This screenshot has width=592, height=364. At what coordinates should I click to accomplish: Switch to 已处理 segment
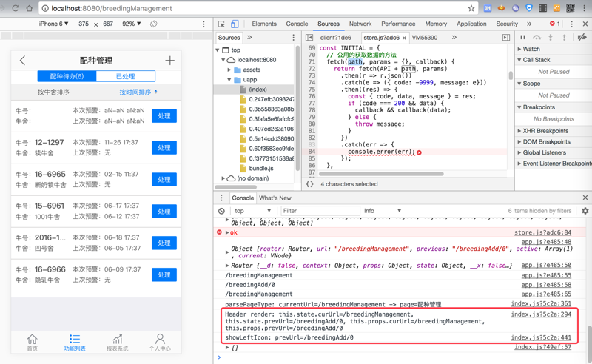125,76
